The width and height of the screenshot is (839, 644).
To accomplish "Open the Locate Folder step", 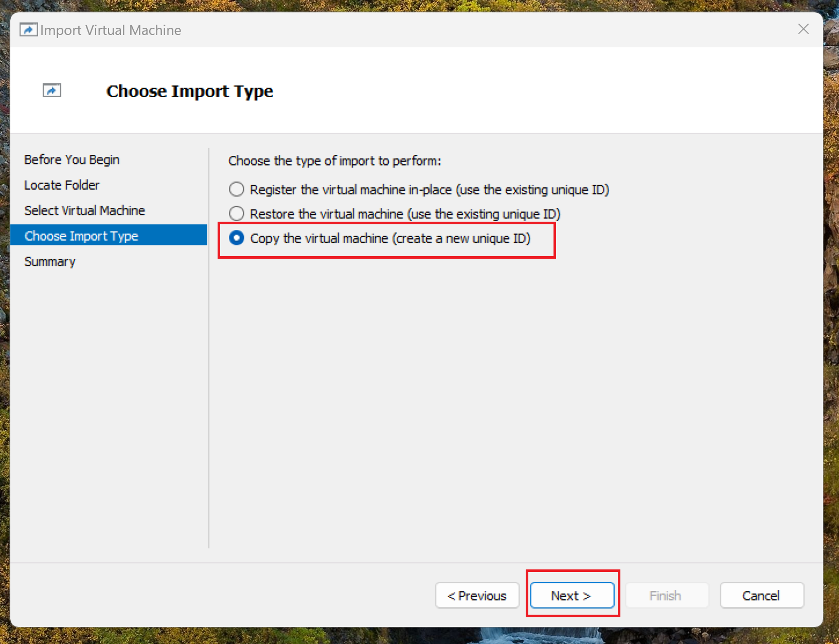I will click(x=62, y=185).
